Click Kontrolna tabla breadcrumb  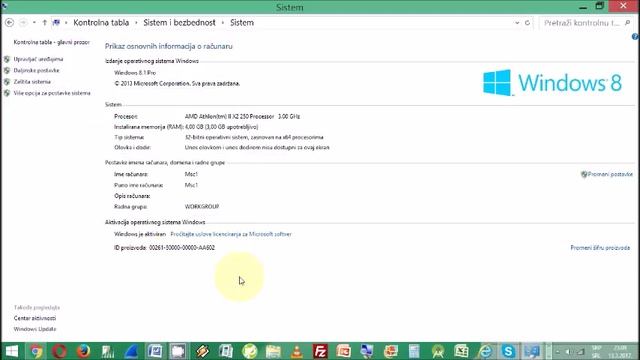tap(101, 23)
